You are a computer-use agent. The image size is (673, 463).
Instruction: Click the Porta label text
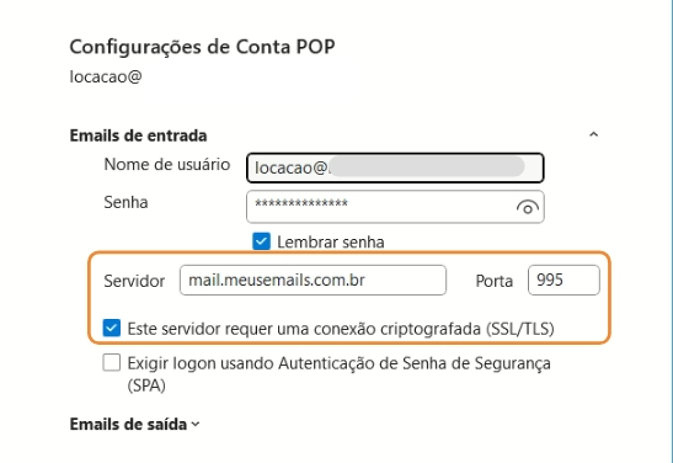[493, 282]
